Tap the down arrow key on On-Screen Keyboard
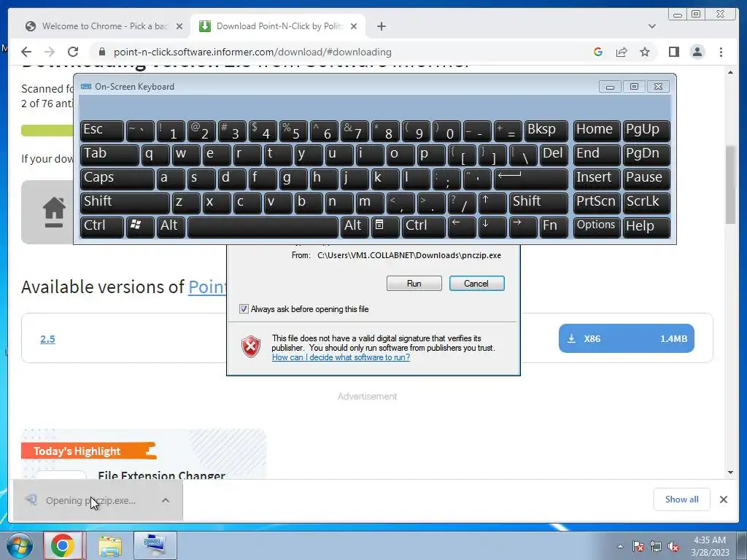 492,226
